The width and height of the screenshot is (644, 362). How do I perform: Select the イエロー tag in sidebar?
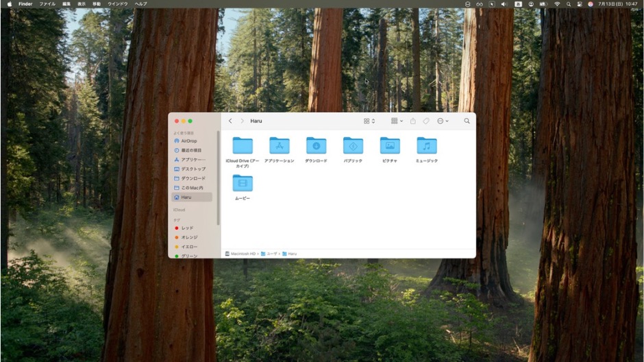tap(192, 247)
